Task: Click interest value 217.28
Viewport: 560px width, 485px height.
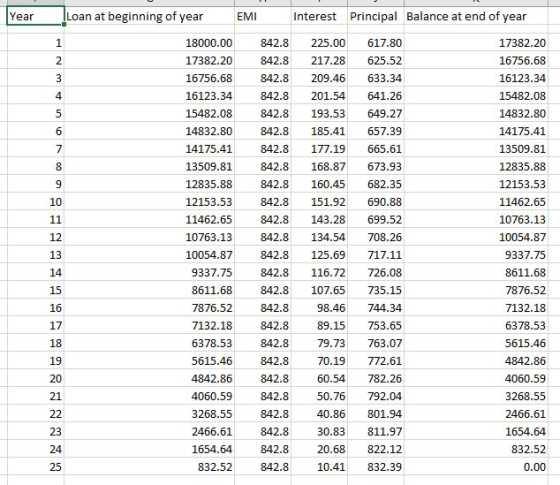Action: click(319, 60)
